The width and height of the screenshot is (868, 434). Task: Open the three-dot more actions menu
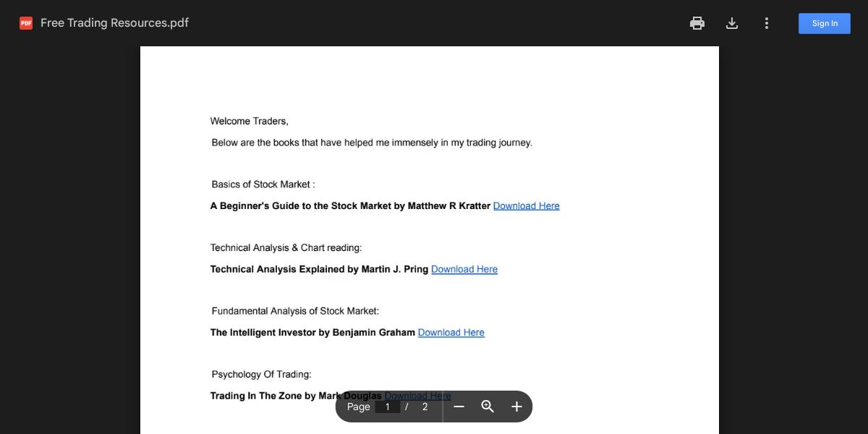point(767,23)
